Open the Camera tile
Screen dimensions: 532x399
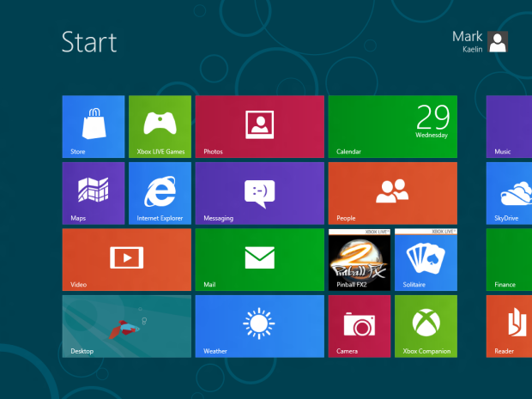360,326
